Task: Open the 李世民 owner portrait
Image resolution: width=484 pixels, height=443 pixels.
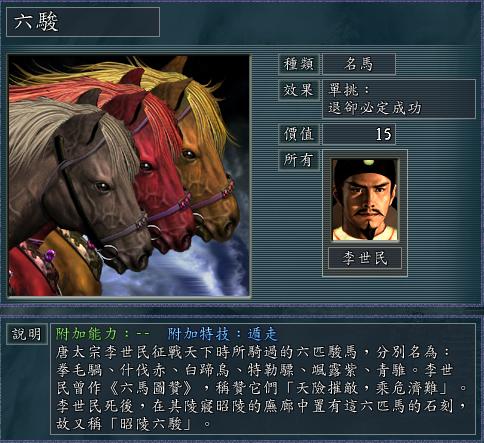Action: coord(365,200)
